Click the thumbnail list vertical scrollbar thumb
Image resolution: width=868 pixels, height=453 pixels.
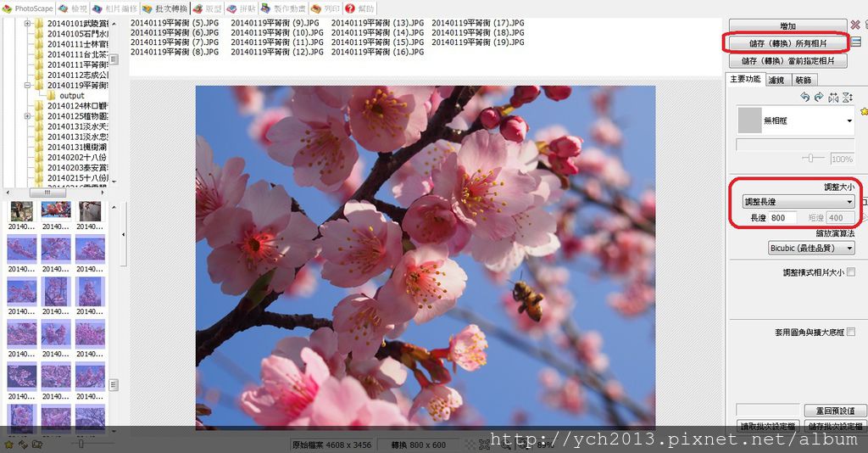click(114, 384)
